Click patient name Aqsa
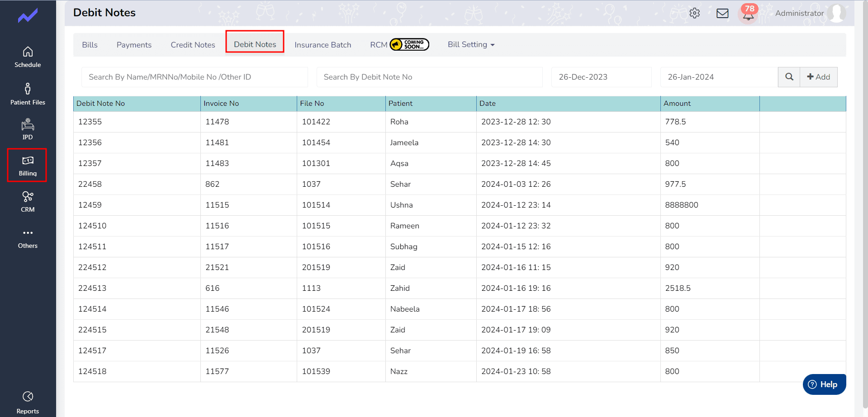The width and height of the screenshot is (868, 417). click(399, 163)
